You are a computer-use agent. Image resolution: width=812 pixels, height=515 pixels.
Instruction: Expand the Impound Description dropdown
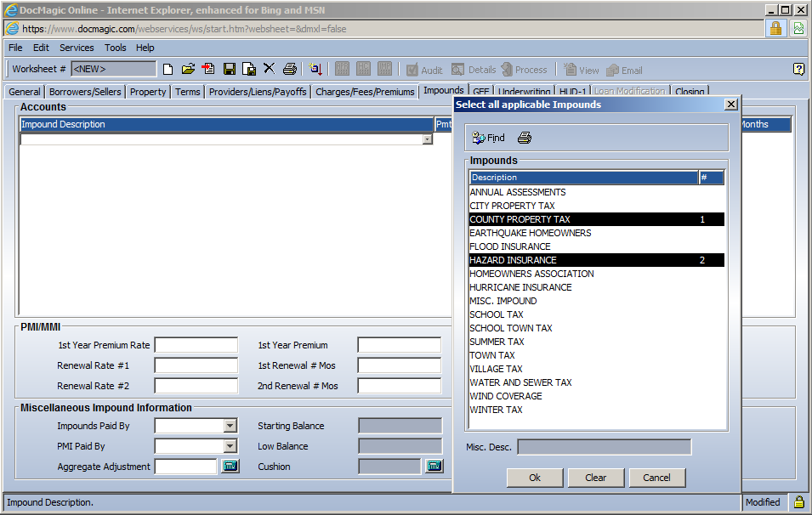tap(427, 139)
